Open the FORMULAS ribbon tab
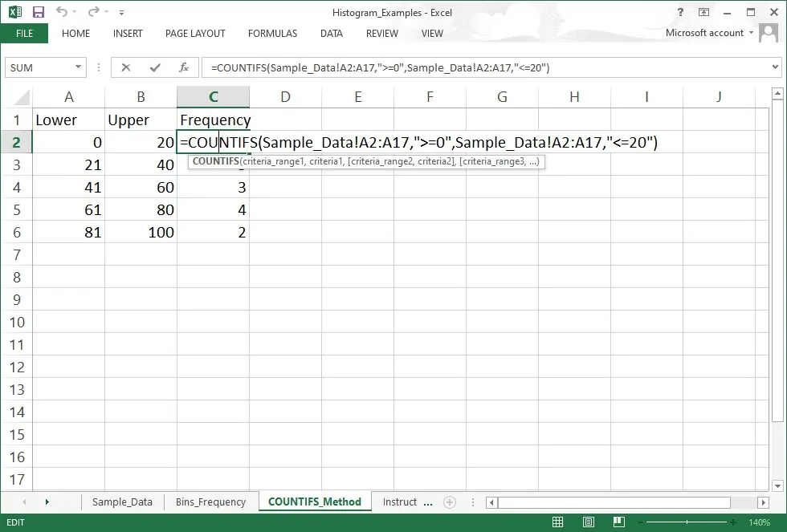The width and height of the screenshot is (787, 532). pyautogui.click(x=272, y=34)
